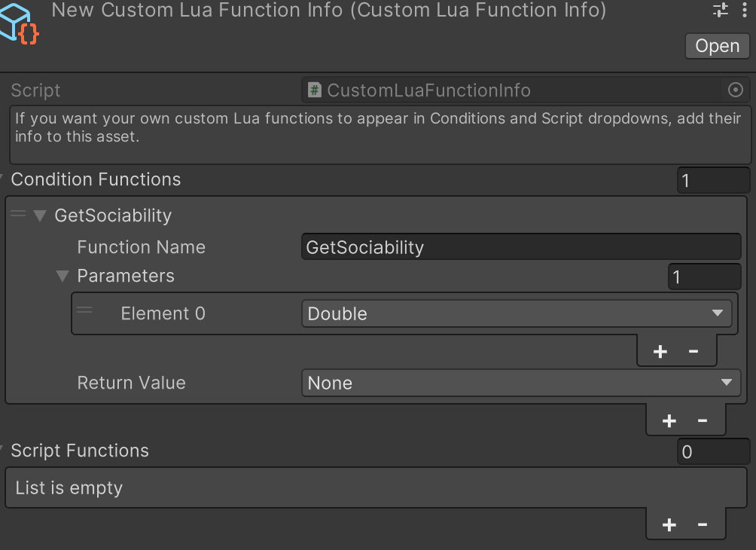The image size is (756, 550).
Task: Edit the Script Functions size field
Action: pos(713,451)
